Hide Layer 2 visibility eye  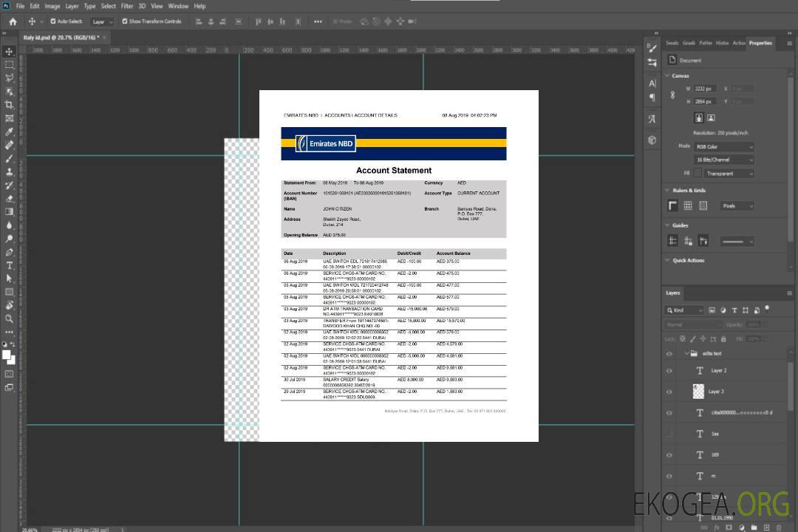pos(669,371)
